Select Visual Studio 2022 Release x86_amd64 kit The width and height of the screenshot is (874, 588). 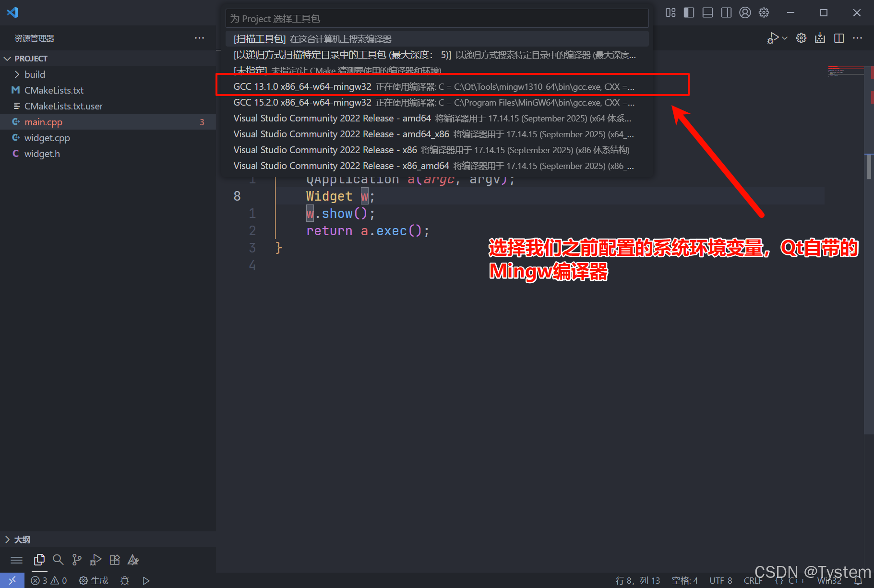[437, 166]
